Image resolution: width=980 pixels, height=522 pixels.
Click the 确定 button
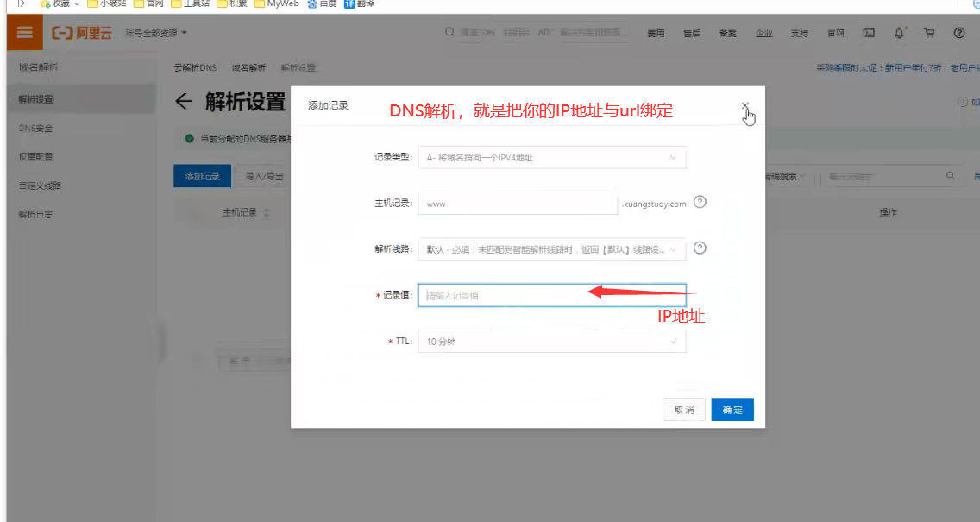tap(732, 410)
